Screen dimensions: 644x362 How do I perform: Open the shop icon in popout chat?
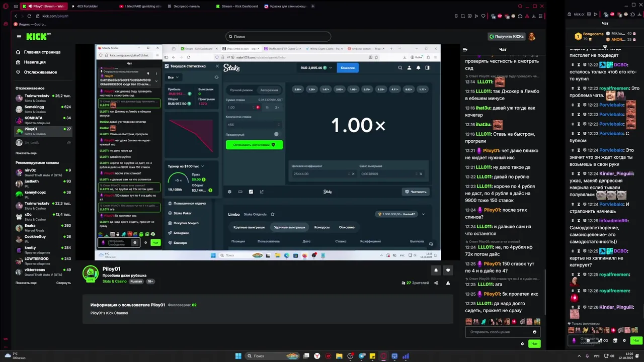point(615,340)
